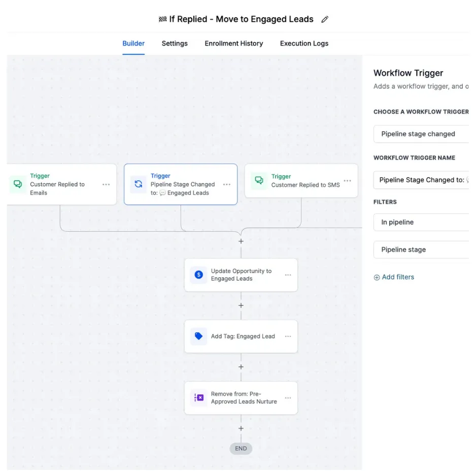This screenshot has width=476, height=476.
Task: Switch to the Settings tab
Action: tap(175, 44)
